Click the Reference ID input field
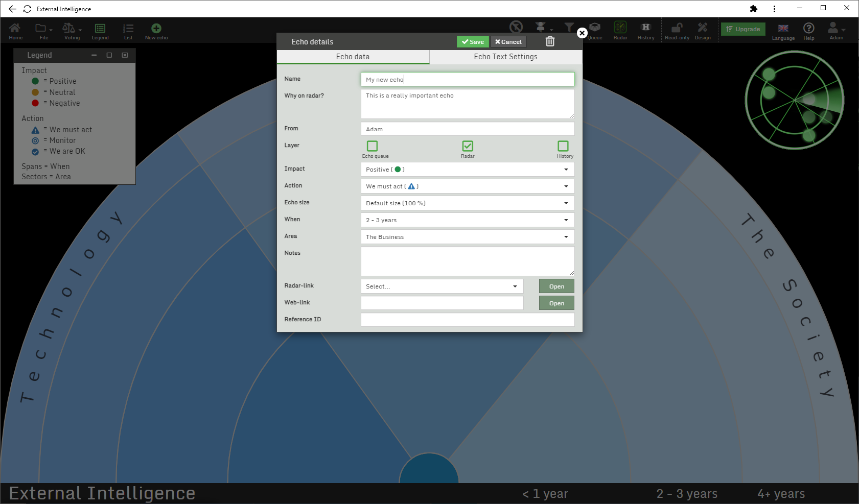Screen dimensions: 859x504 (468, 320)
